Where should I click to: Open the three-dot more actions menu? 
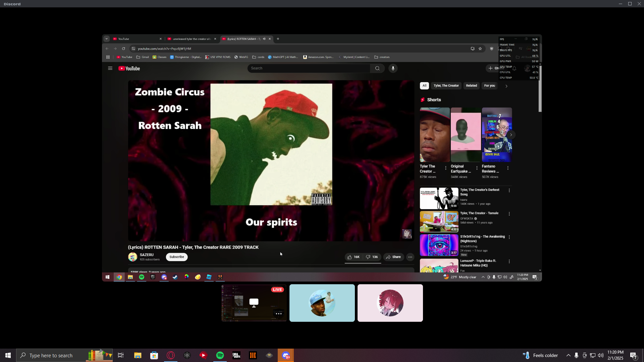click(410, 257)
